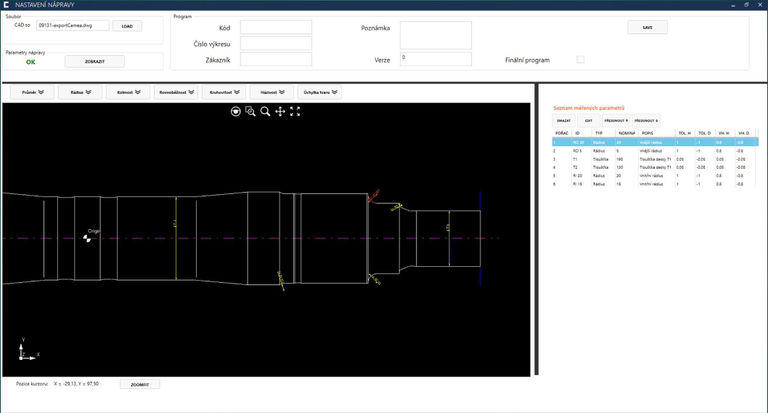Click the zoom magnifier icon in viewer
Image resolution: width=768 pixels, height=413 pixels.
265,112
